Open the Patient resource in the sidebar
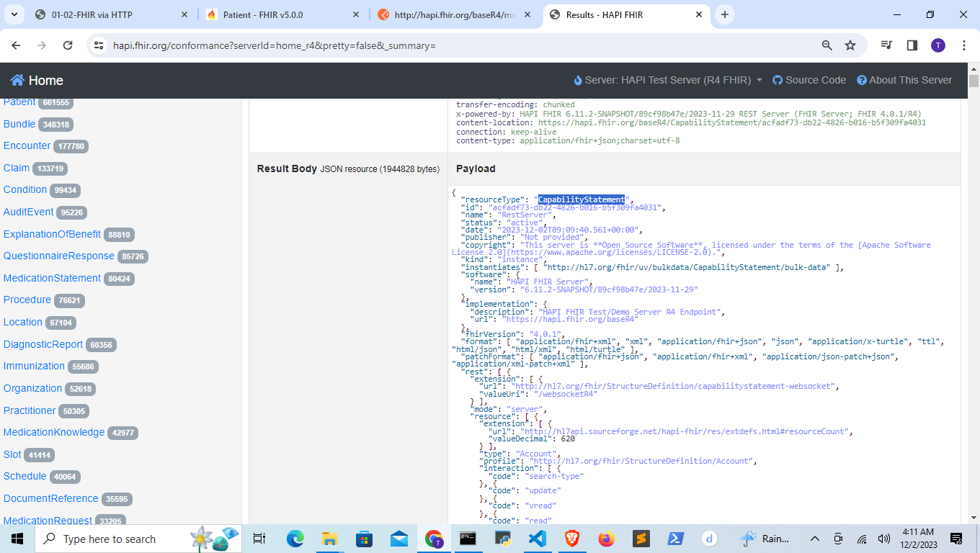The height and width of the screenshot is (553, 980). click(x=19, y=102)
